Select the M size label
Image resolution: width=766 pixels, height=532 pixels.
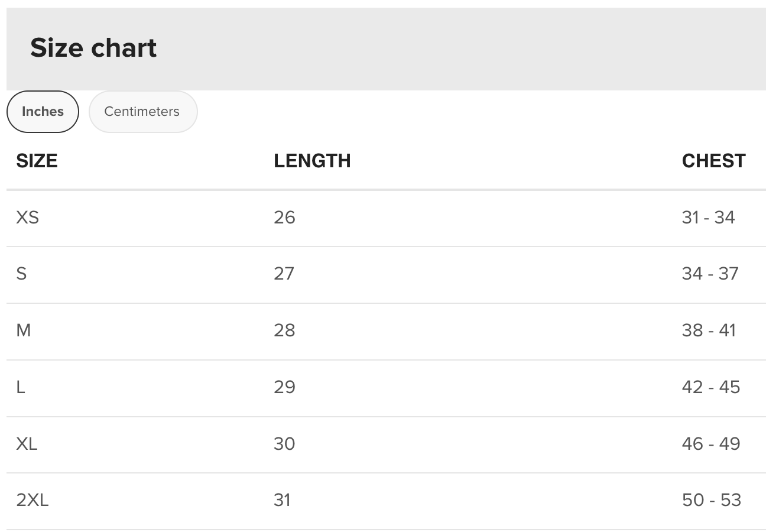coord(24,330)
